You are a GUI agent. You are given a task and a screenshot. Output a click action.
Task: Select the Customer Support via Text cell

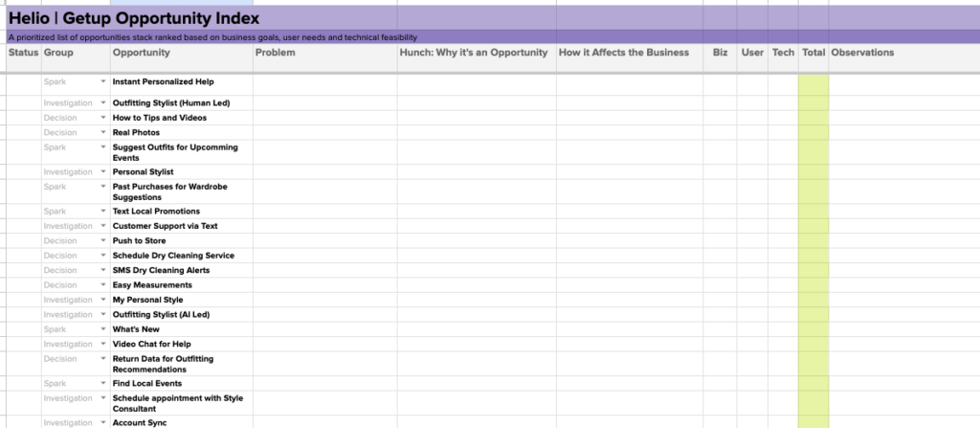tap(181, 226)
